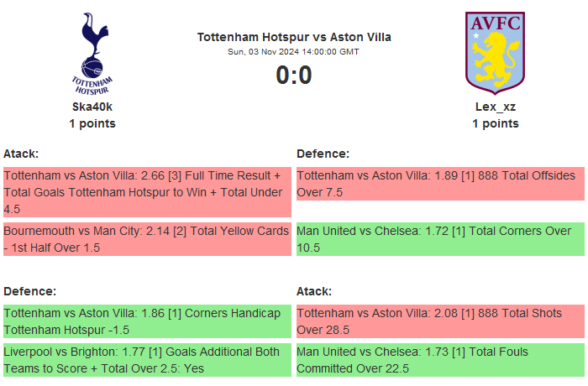588x386 pixels.
Task: Select the Sun, 03 Nov 2024 match date
Action: click(294, 52)
